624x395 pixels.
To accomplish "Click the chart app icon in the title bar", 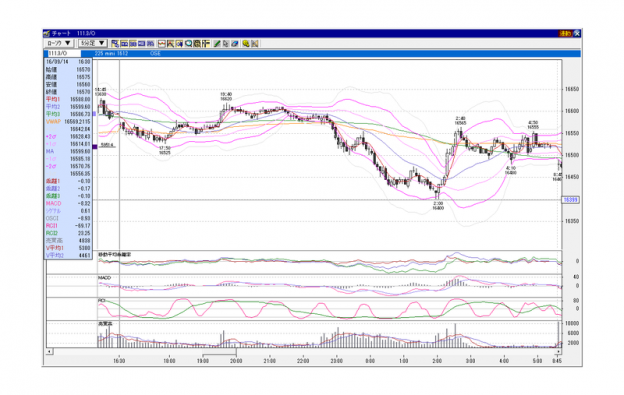I will [47, 33].
